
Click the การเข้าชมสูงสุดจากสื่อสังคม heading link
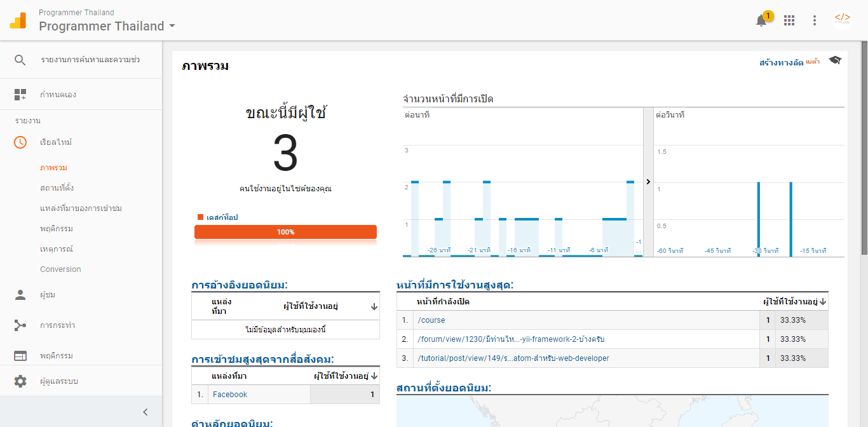[x=262, y=360]
